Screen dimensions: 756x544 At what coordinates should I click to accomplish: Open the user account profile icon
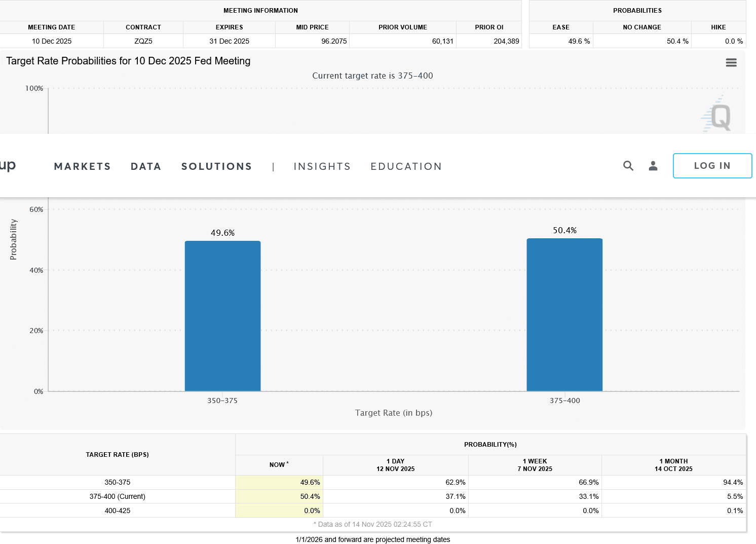pyautogui.click(x=653, y=165)
